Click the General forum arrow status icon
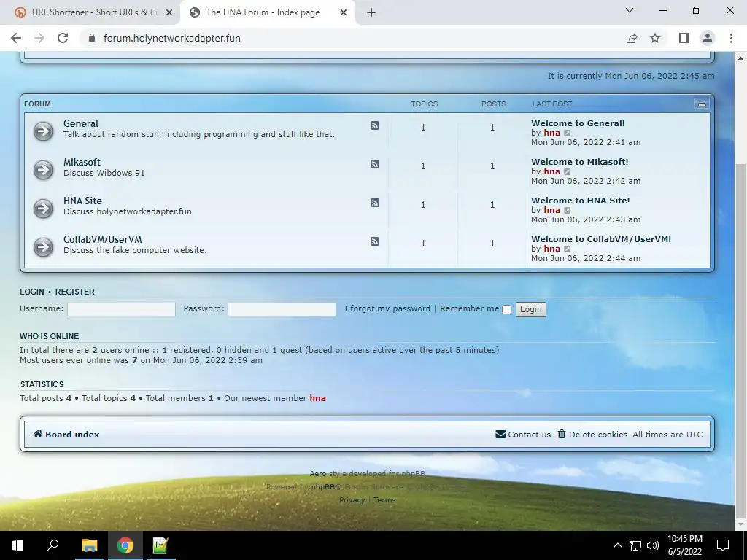Screen dimensions: 747x560 point(43,131)
